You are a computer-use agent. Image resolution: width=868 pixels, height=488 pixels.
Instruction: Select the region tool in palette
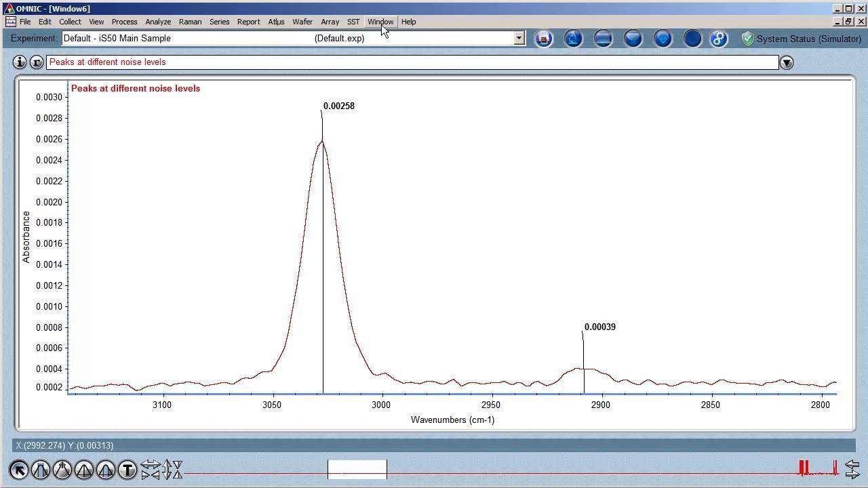tap(41, 469)
